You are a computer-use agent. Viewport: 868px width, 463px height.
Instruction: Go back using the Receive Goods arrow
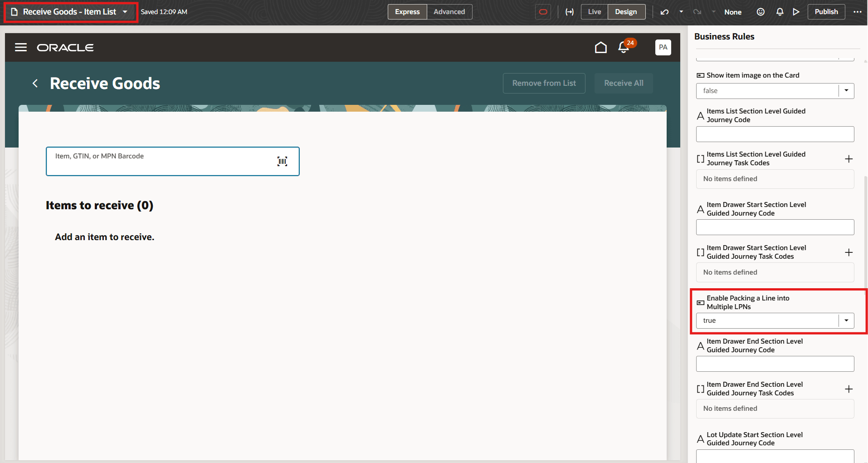35,83
